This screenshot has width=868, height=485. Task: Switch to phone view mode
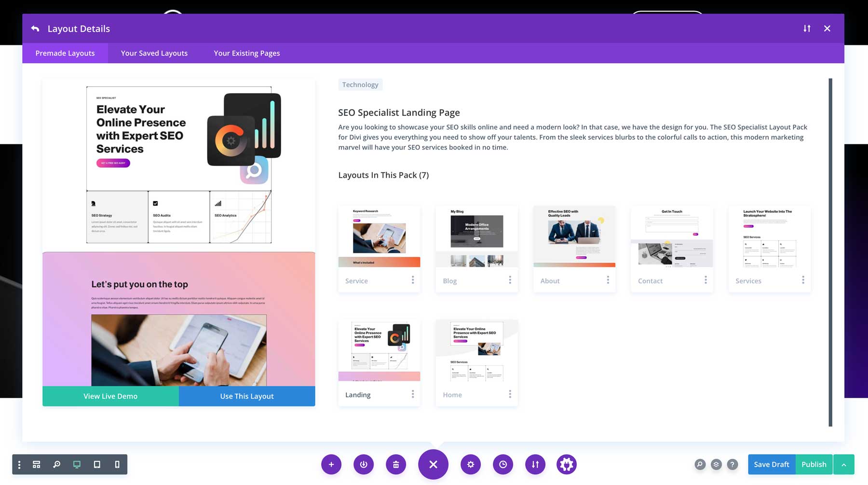point(117,464)
